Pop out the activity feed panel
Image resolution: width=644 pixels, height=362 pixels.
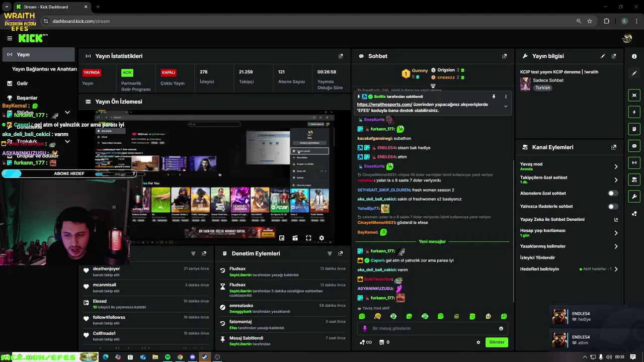tap(204, 253)
